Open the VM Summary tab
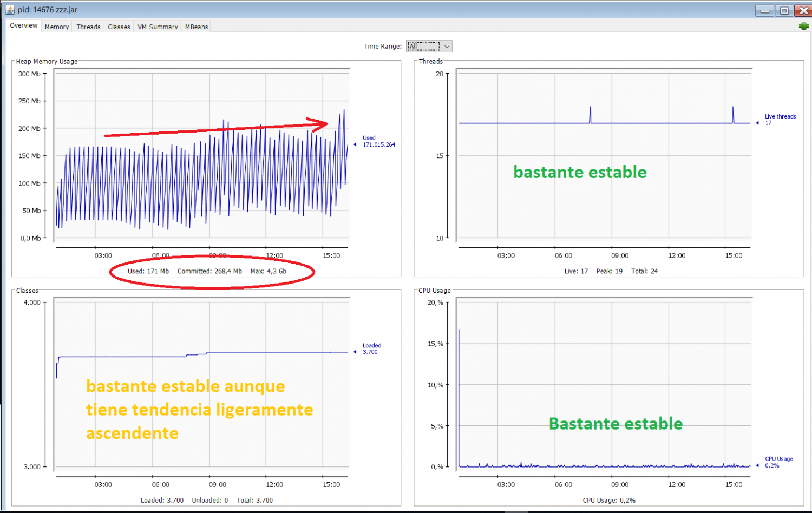812x513 pixels. [158, 27]
